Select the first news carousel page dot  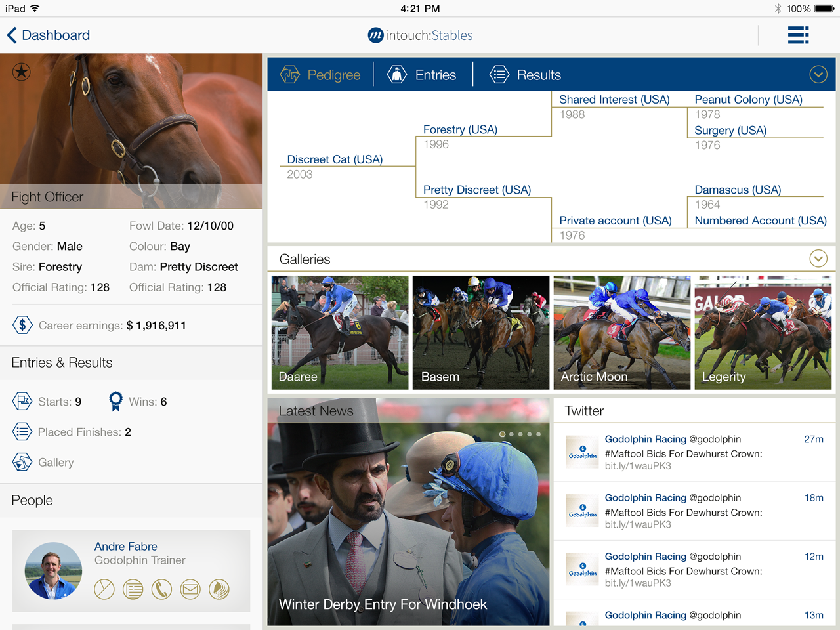coord(502,434)
